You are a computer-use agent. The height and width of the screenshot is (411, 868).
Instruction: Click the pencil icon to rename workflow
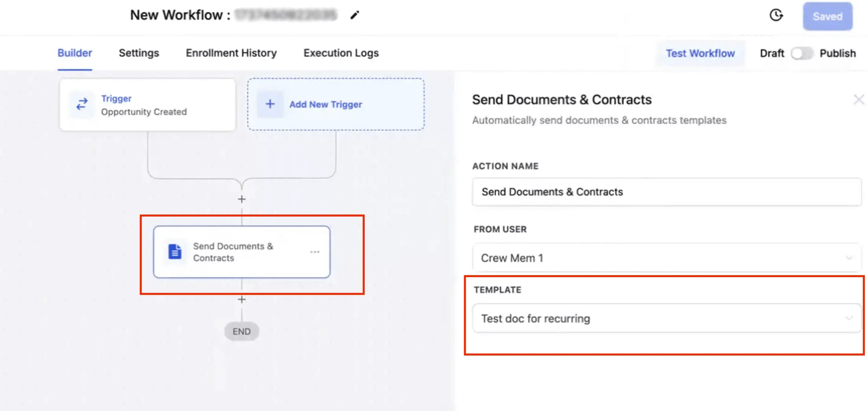pyautogui.click(x=355, y=15)
